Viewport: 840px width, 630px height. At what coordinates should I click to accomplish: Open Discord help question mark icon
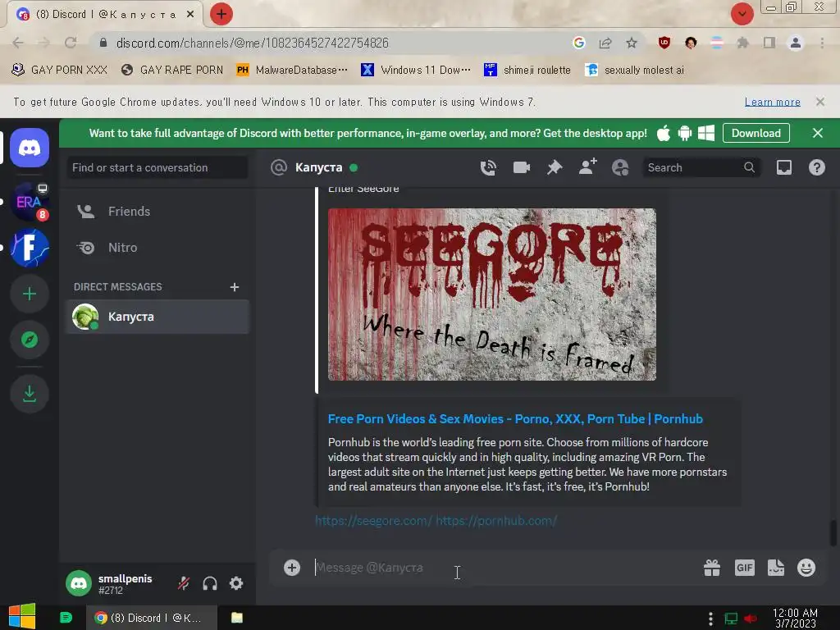click(x=816, y=167)
